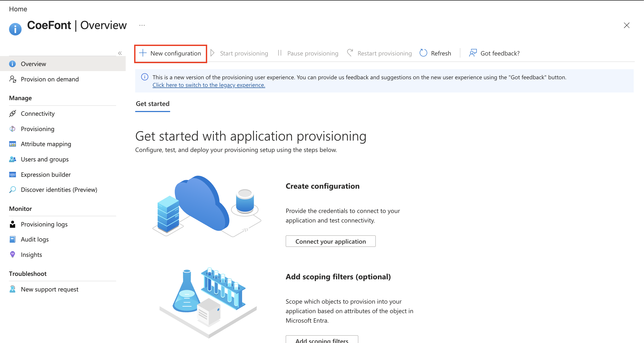Click the Restart provisioning label
644x343 pixels.
point(385,53)
